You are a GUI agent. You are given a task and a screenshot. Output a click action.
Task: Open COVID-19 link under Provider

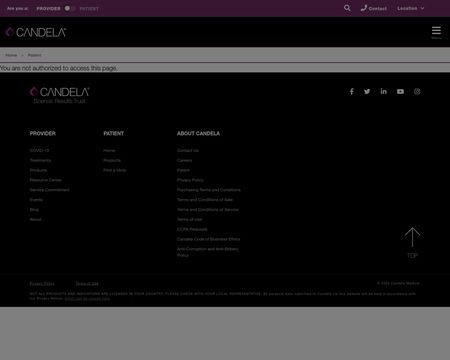pos(39,151)
